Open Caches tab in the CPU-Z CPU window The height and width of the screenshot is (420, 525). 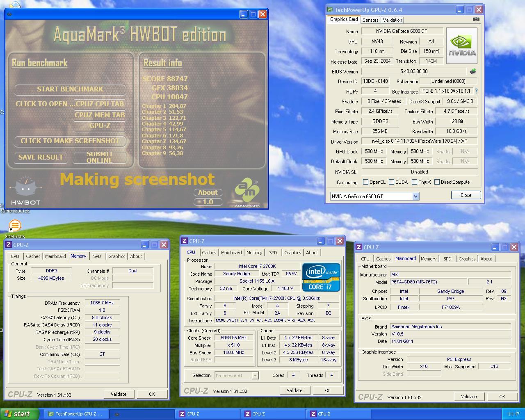click(x=209, y=252)
